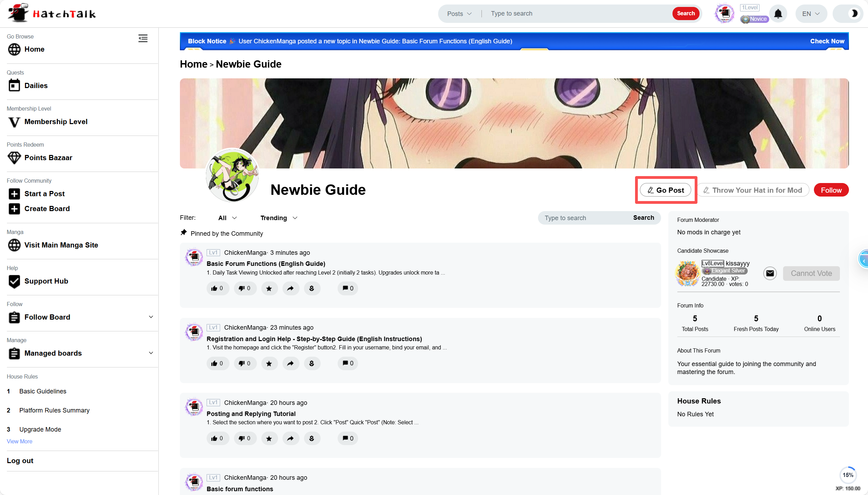Toggle the red Follow button

click(831, 190)
